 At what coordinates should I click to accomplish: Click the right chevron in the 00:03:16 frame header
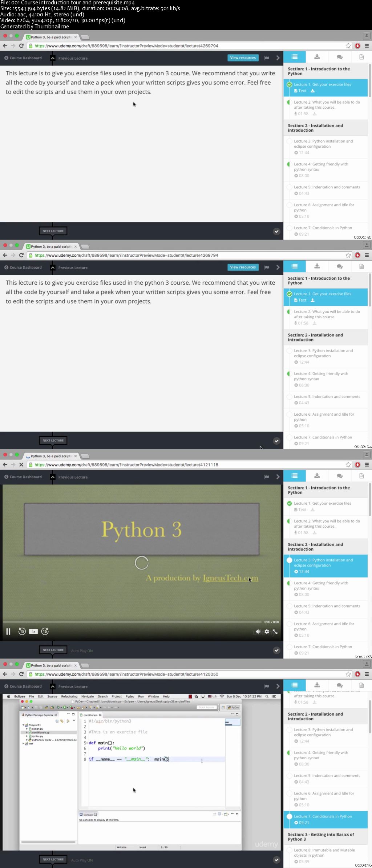click(x=278, y=686)
